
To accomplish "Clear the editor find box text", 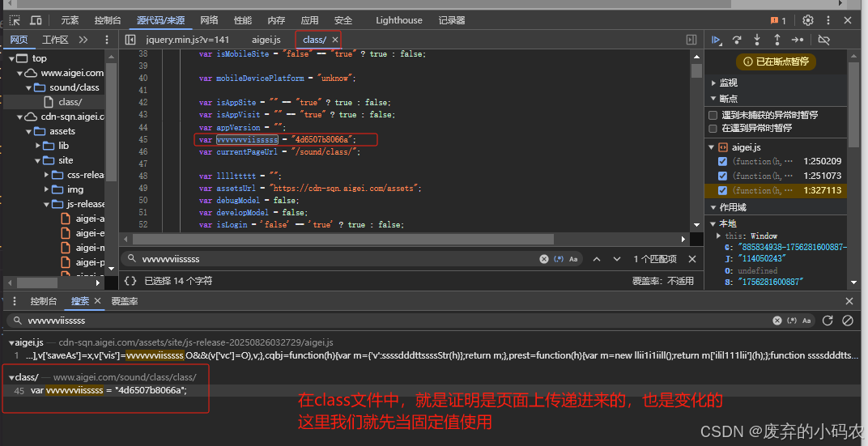I will 544,259.
